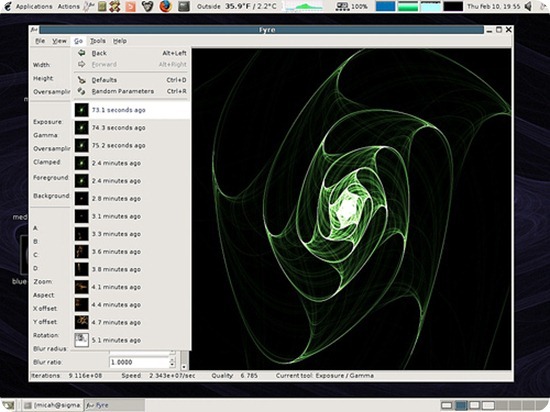Click the volume speaker icon in panel
Image resolution: width=550 pixels, height=412 pixels.
tap(528, 6)
